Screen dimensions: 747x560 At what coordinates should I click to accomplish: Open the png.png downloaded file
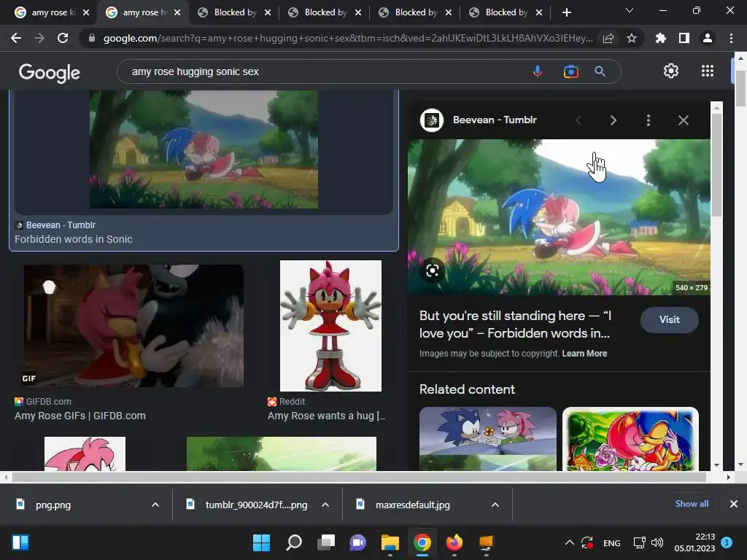(x=53, y=505)
